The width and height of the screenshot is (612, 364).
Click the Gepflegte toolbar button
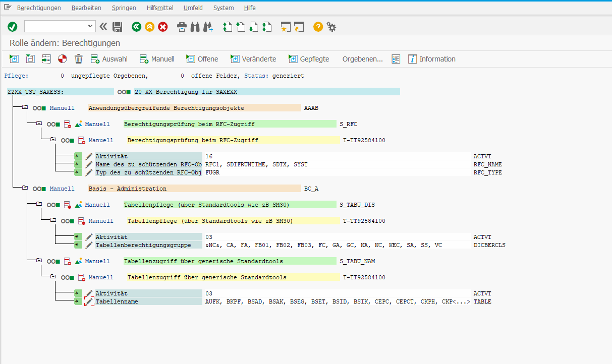[309, 59]
